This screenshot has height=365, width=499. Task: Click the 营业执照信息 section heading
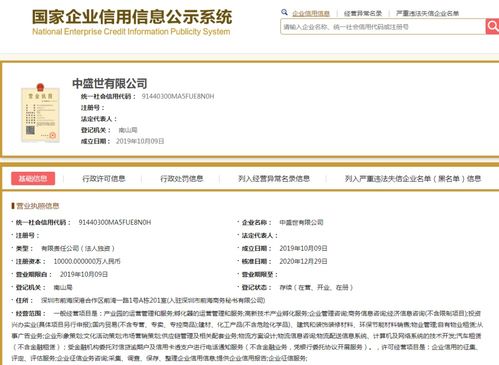coord(37,206)
